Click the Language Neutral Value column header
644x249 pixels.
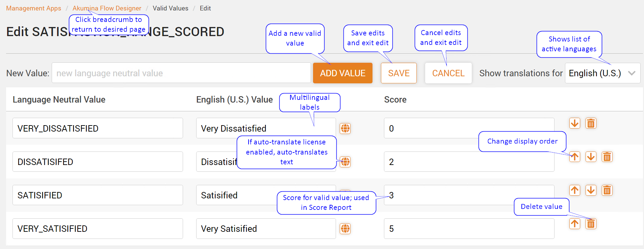59,100
